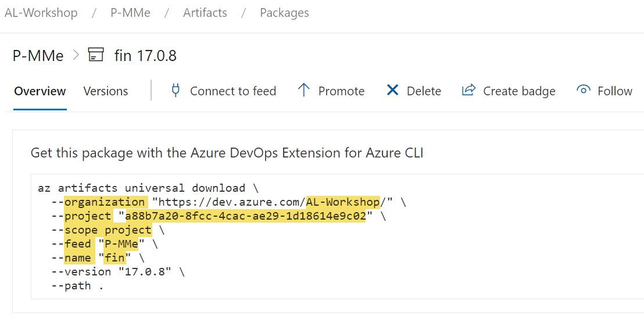Image resolution: width=644 pixels, height=319 pixels.
Task: Open the P-MMe breadcrumb link
Action: (130, 13)
